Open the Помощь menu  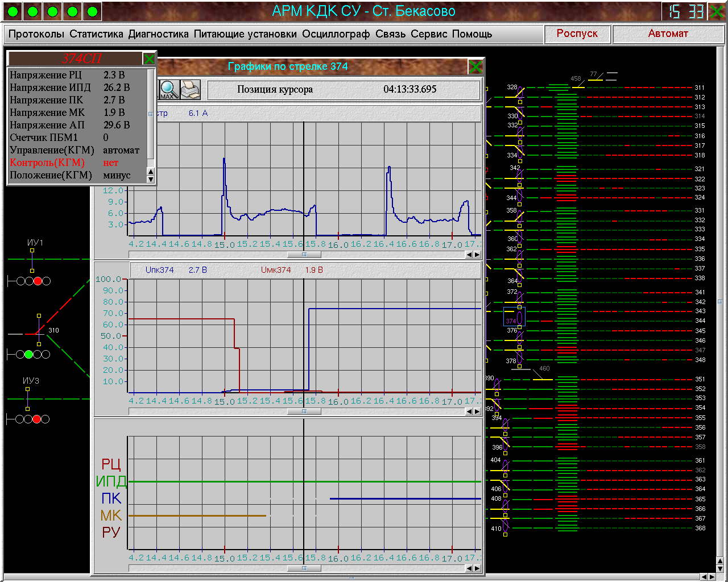click(x=472, y=34)
